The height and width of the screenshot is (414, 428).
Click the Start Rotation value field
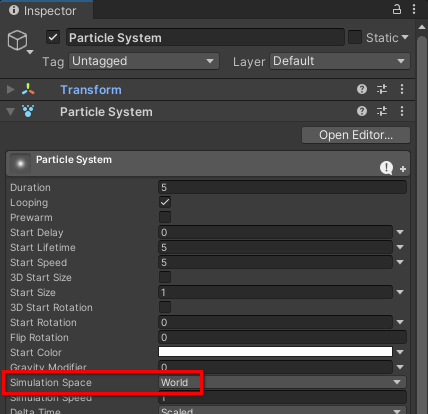275,322
